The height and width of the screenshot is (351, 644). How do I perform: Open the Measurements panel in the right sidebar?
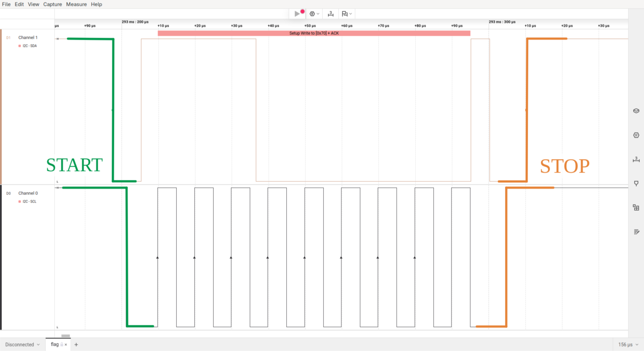coord(636,160)
